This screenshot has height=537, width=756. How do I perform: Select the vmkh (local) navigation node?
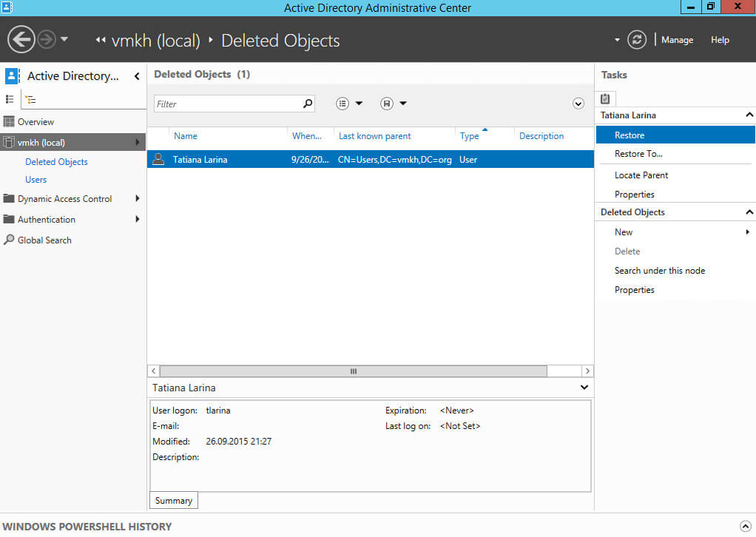72,142
